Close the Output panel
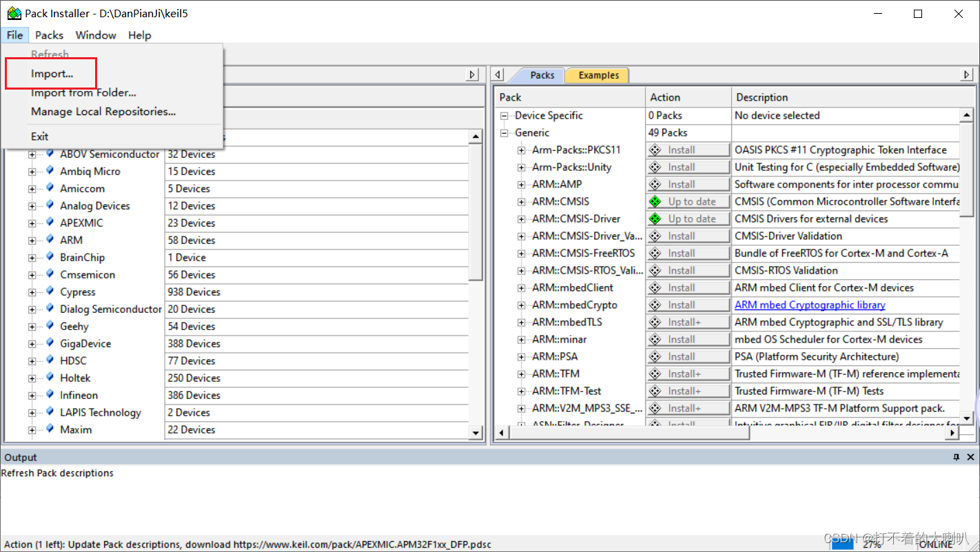This screenshot has width=980, height=552. 970,457
